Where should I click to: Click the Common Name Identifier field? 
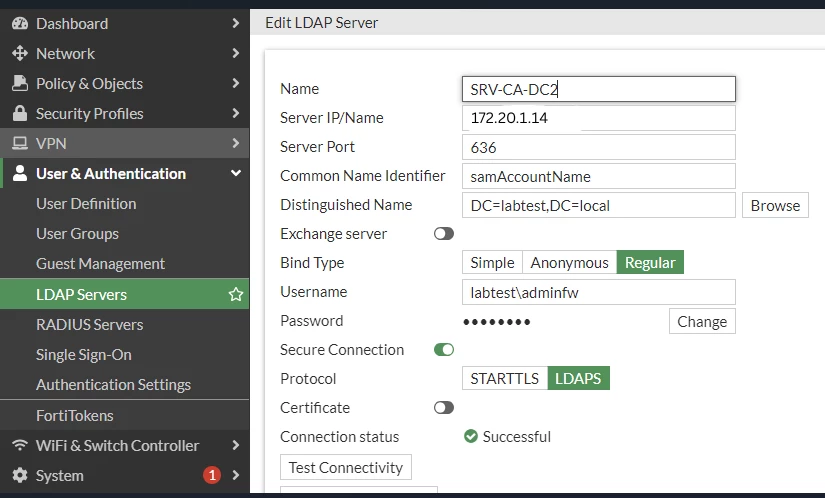coord(599,176)
